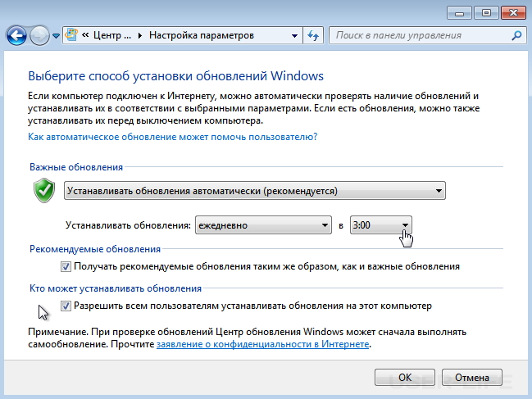The image size is (532, 399).
Task: Click the Отмена button
Action: [x=472, y=378]
